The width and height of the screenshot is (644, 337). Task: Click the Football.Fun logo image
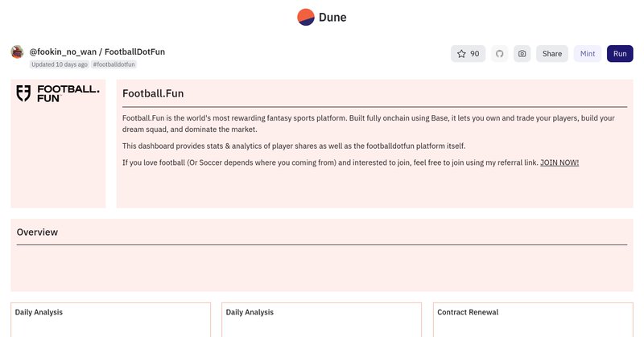click(58, 93)
